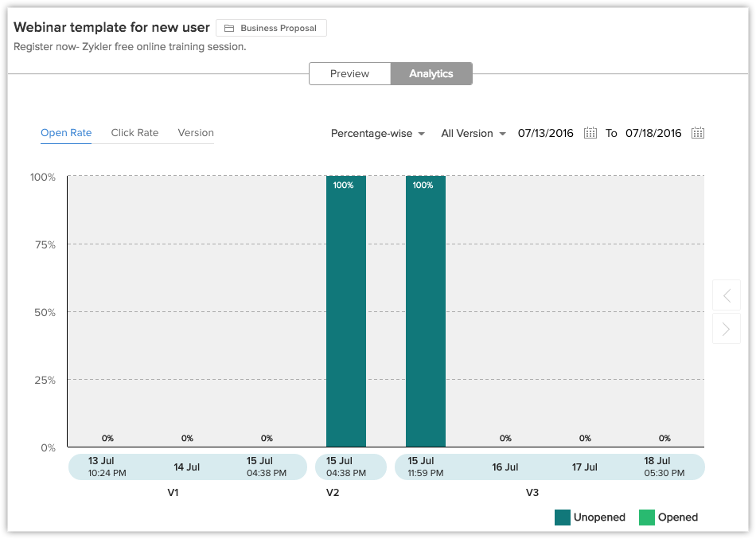The image size is (756, 539).
Task: Select the Open Rate tab
Action: pyautogui.click(x=66, y=133)
